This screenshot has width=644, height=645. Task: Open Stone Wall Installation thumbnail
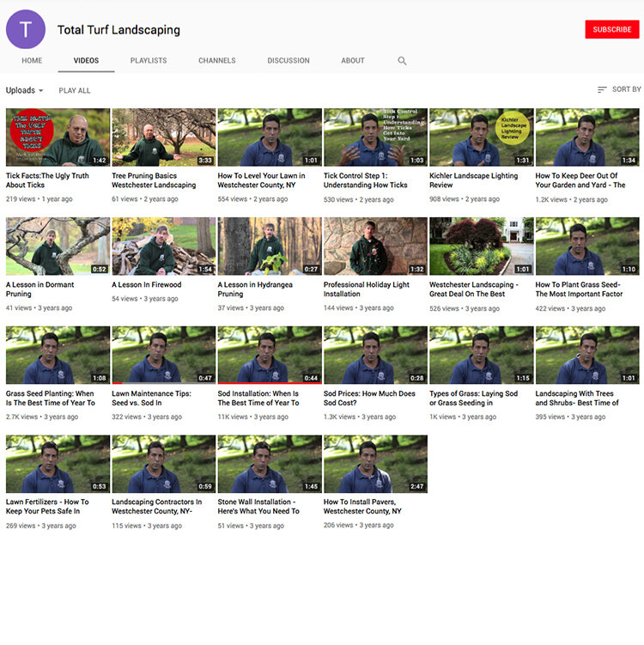point(270,464)
